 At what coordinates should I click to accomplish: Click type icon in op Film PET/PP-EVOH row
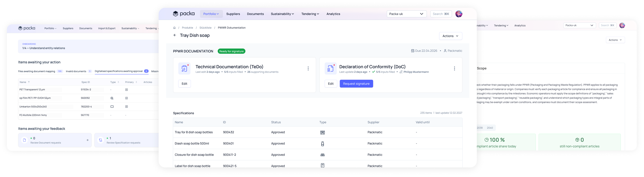112,98
